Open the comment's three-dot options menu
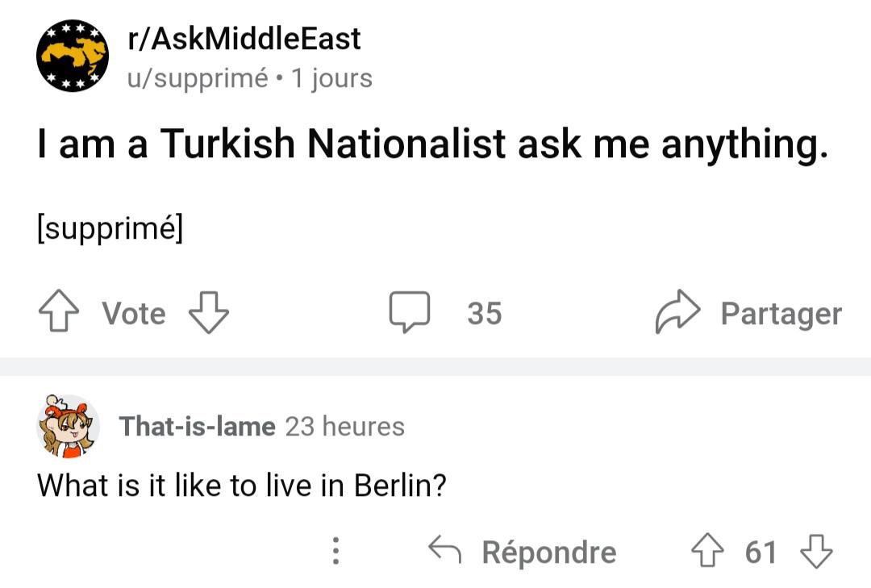This screenshot has height=588, width=871. pos(336,552)
